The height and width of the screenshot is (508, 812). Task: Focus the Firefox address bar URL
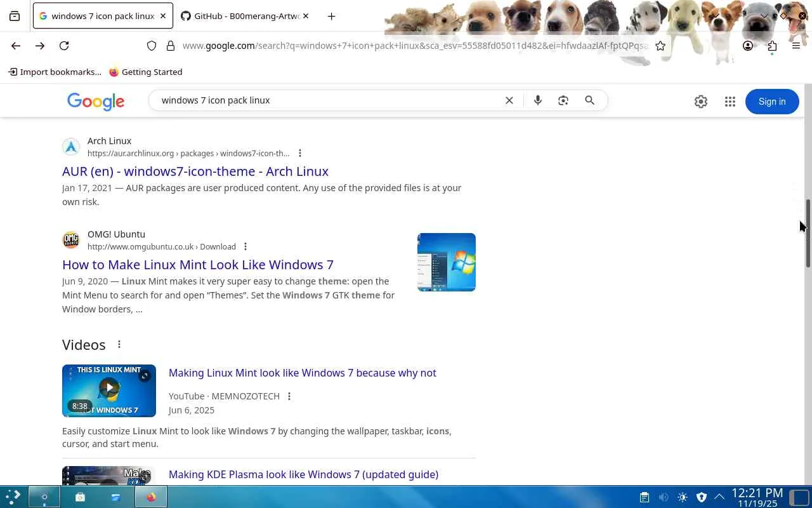point(415,46)
